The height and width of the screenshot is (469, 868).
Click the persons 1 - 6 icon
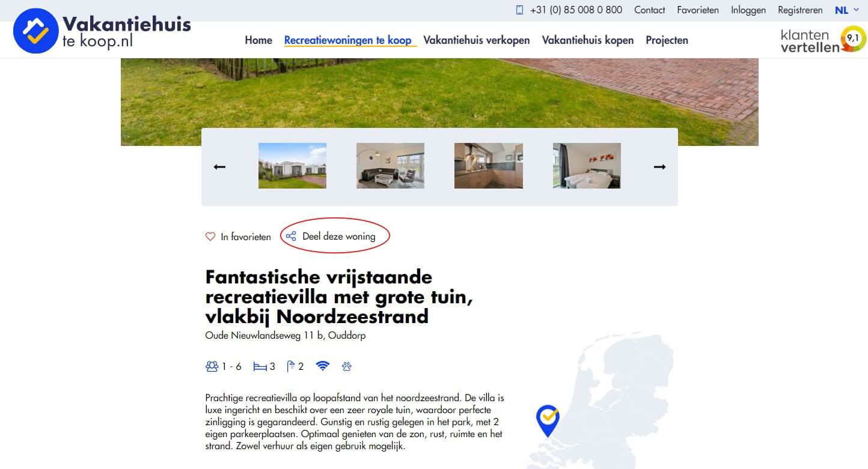pos(212,366)
